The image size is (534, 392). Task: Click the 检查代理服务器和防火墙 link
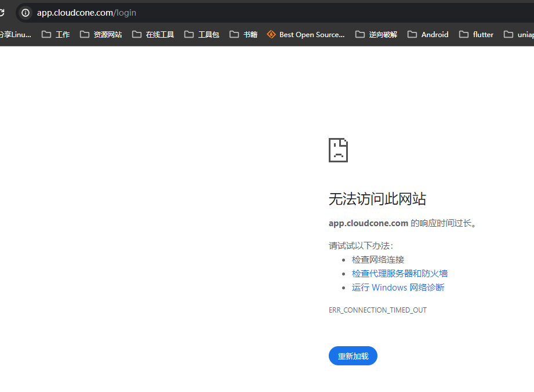click(399, 274)
